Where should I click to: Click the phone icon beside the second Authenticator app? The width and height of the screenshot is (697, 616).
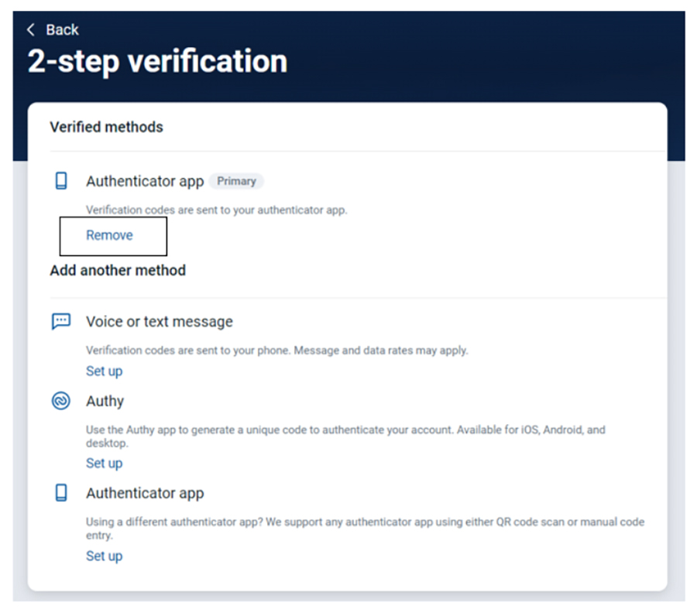[61, 492]
